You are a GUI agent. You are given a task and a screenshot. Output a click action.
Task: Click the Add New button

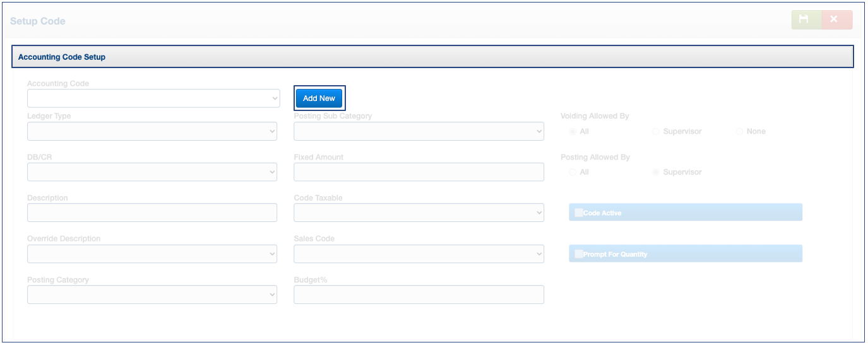[x=319, y=98]
